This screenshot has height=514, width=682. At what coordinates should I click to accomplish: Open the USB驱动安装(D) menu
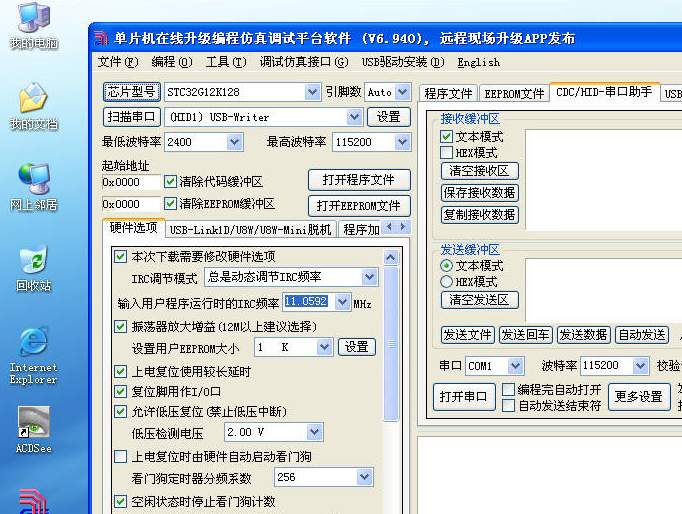403,62
